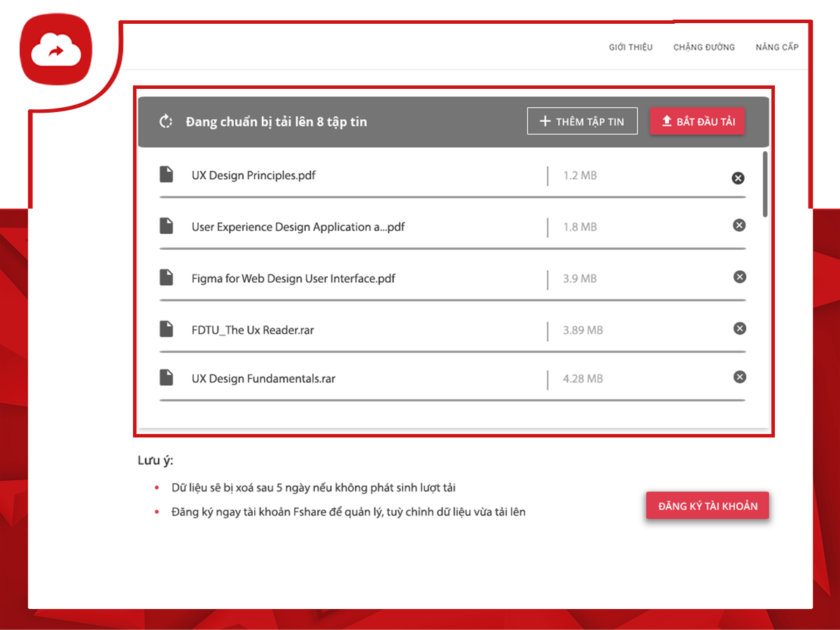Remove User Experience Design Application file
Image resolution: width=840 pixels, height=630 pixels.
click(x=739, y=225)
